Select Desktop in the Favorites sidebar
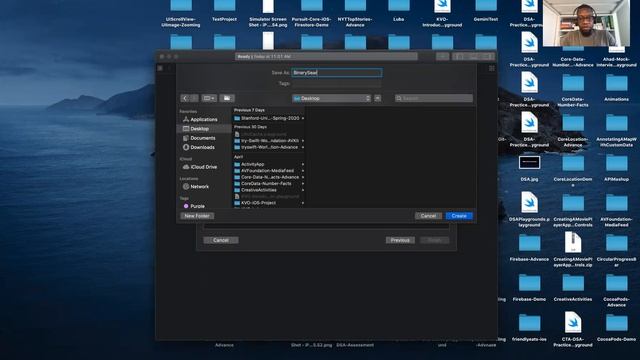Viewport: 640px width, 360px height. point(204,129)
